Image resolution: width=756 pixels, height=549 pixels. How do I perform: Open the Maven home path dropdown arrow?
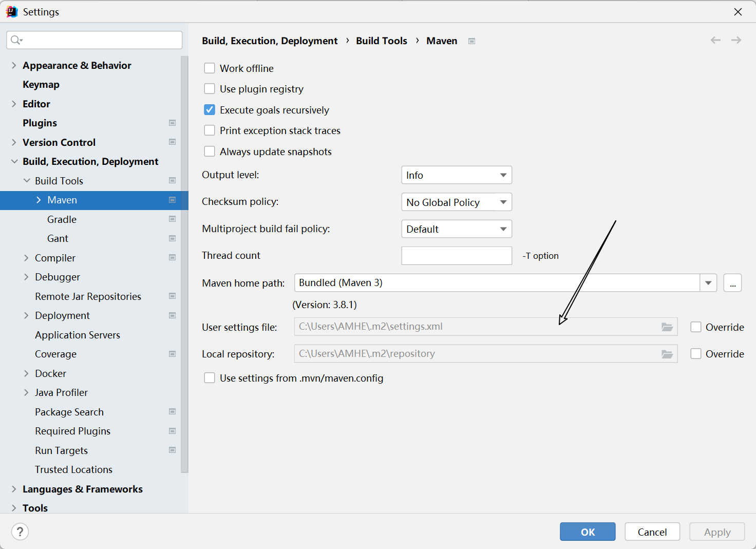(x=708, y=282)
